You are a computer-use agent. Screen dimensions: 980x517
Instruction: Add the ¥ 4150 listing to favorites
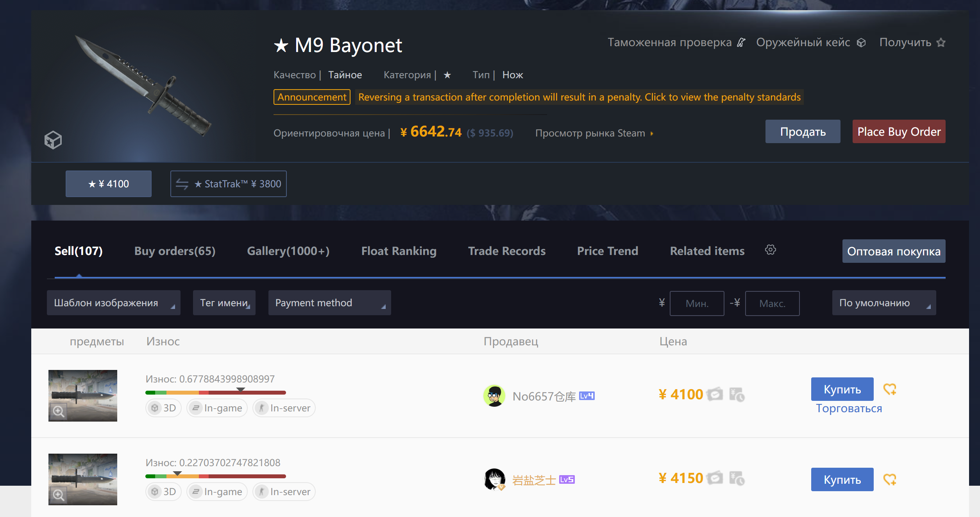click(890, 479)
